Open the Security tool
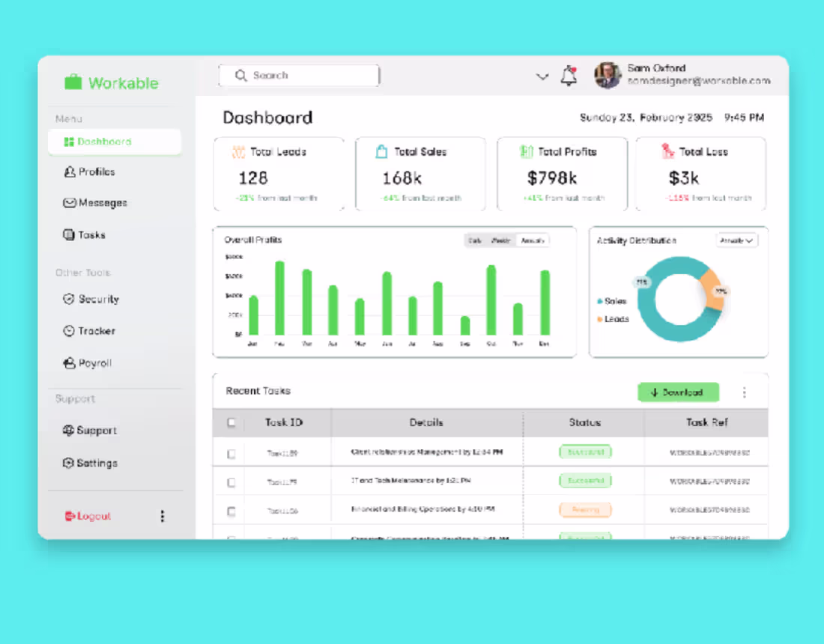824x644 pixels. [x=68, y=299]
